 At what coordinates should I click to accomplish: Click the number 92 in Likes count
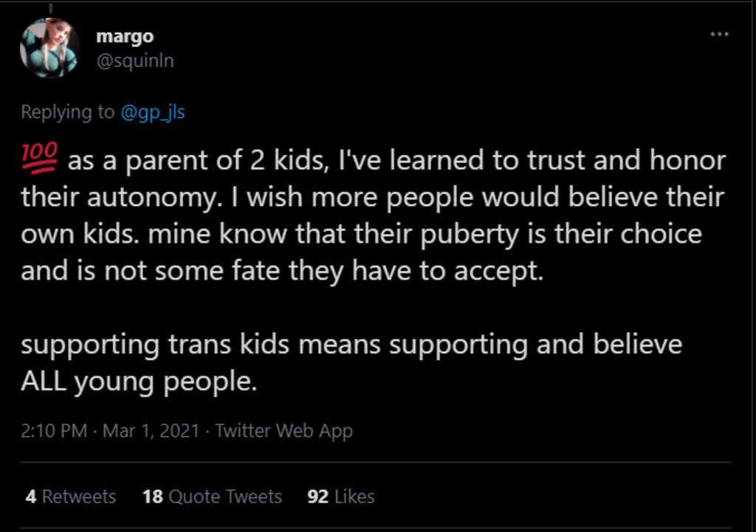[317, 497]
